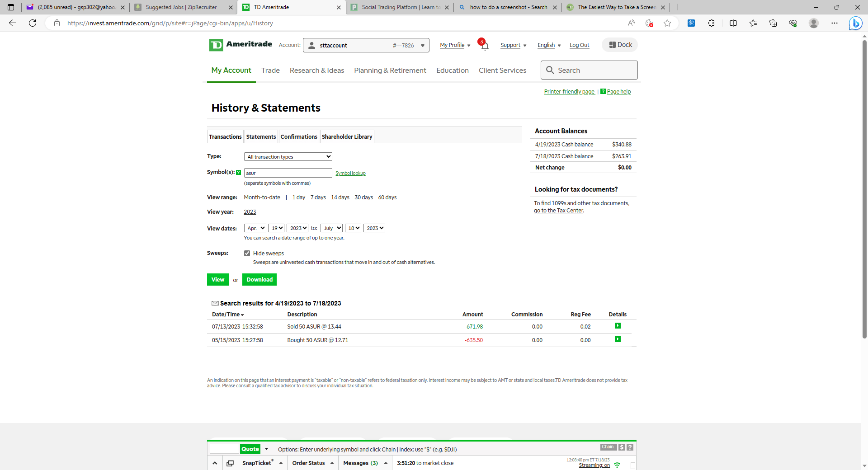
Task: Switch to the Shareholder Library tab
Action: [347, 136]
